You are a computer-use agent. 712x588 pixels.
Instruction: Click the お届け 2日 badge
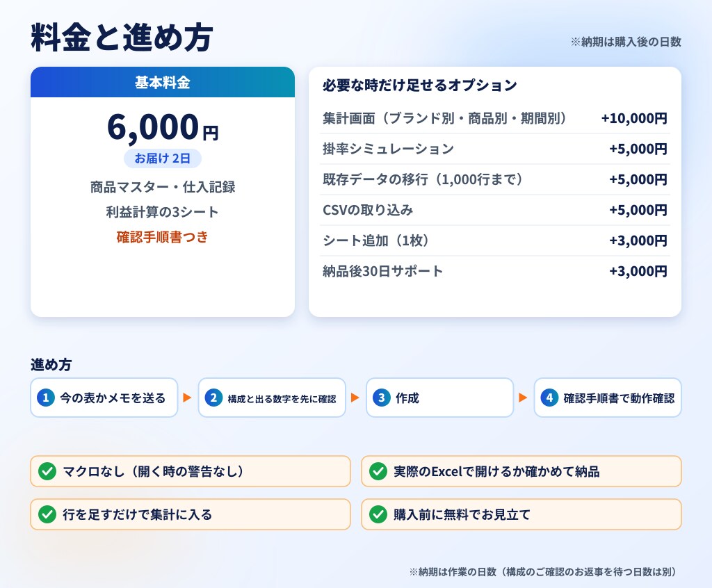(163, 158)
